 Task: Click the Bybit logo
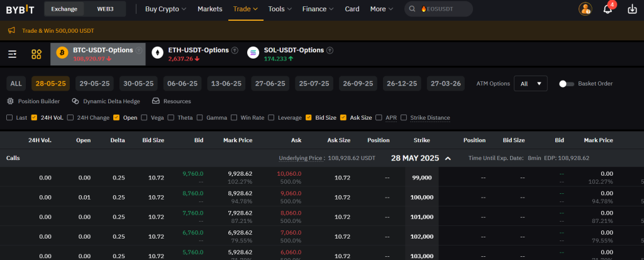(x=20, y=9)
